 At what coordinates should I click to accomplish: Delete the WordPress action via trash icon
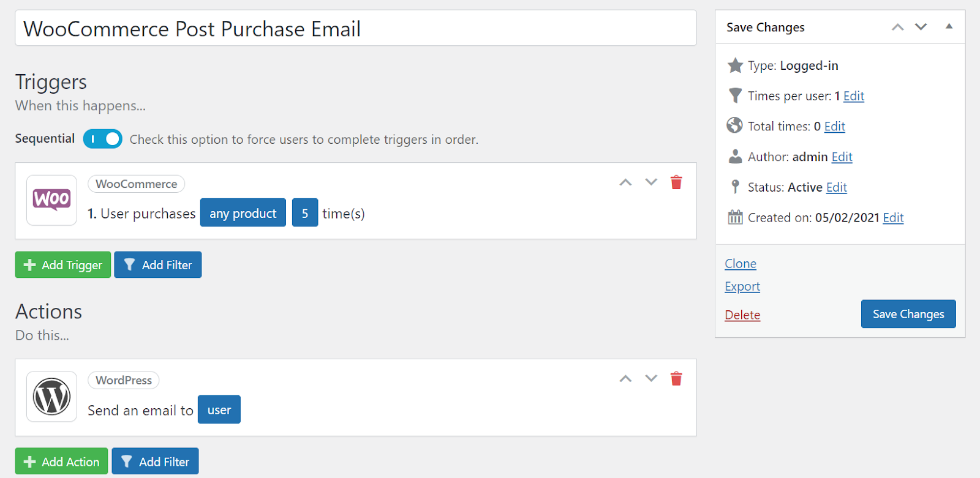(676, 379)
